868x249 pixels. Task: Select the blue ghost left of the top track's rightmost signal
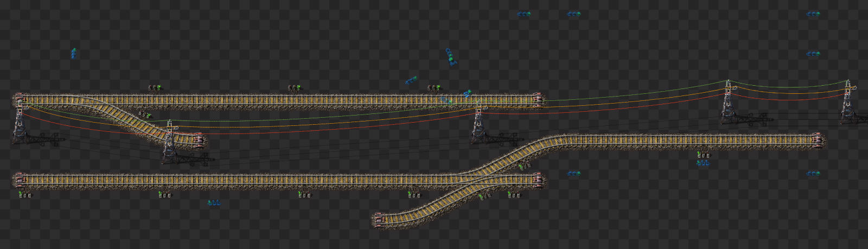pos(411,80)
